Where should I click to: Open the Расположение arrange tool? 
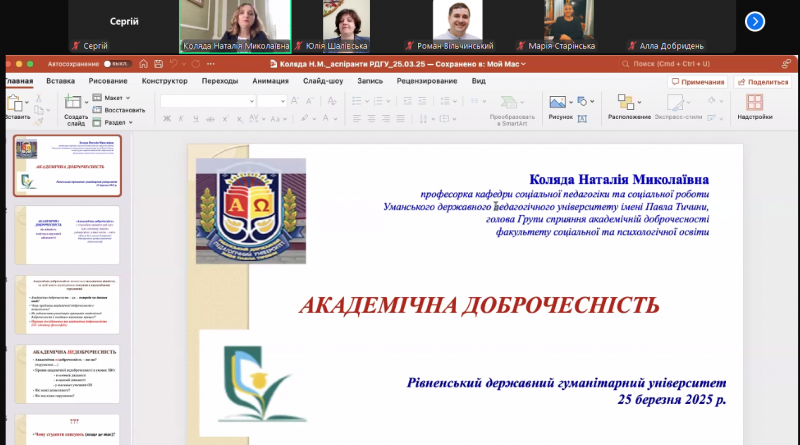pyautogui.click(x=626, y=102)
